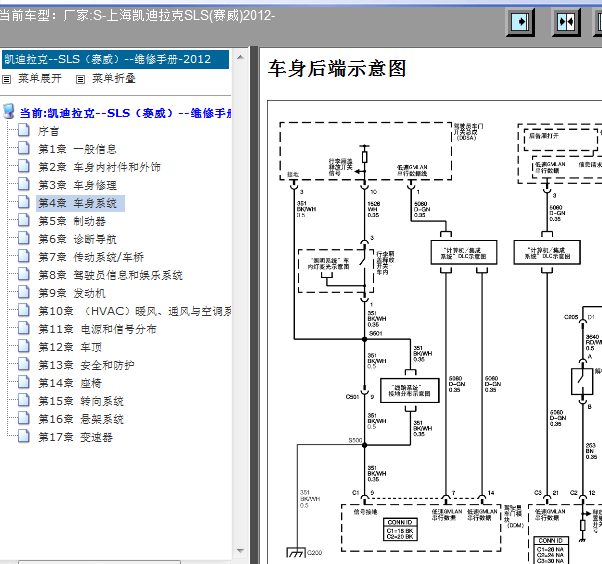Click the document icon beside 第7章
The height and width of the screenshot is (564, 602).
(24, 256)
